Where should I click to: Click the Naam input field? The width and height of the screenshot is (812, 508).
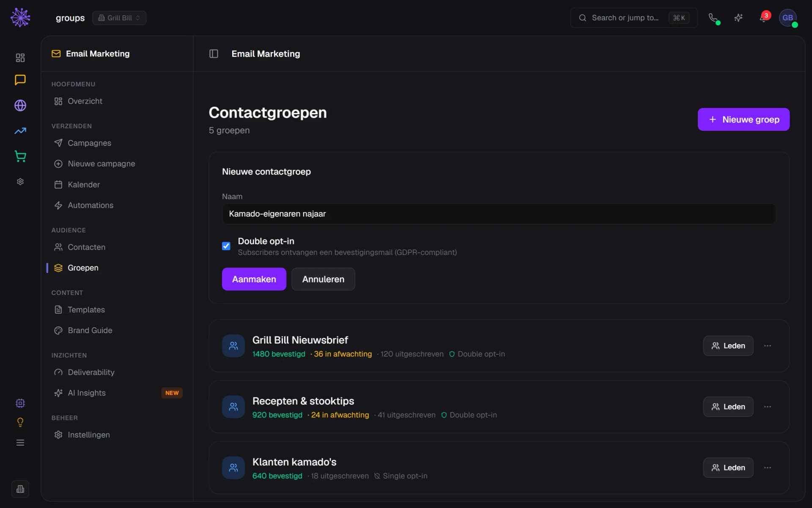[x=499, y=214]
